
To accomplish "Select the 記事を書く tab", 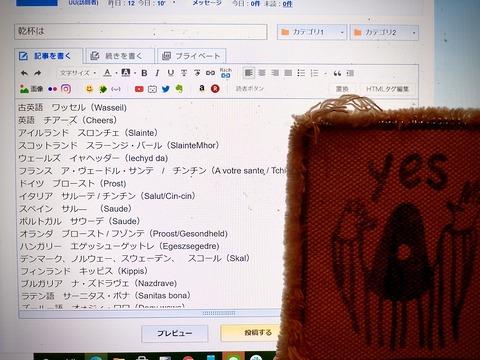I will [x=48, y=56].
